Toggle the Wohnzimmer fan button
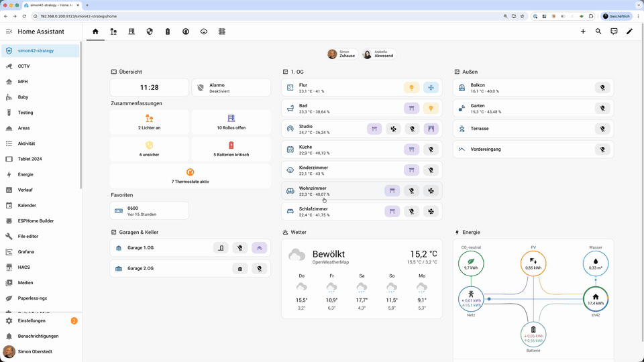This screenshot has height=362, width=644. click(x=431, y=191)
